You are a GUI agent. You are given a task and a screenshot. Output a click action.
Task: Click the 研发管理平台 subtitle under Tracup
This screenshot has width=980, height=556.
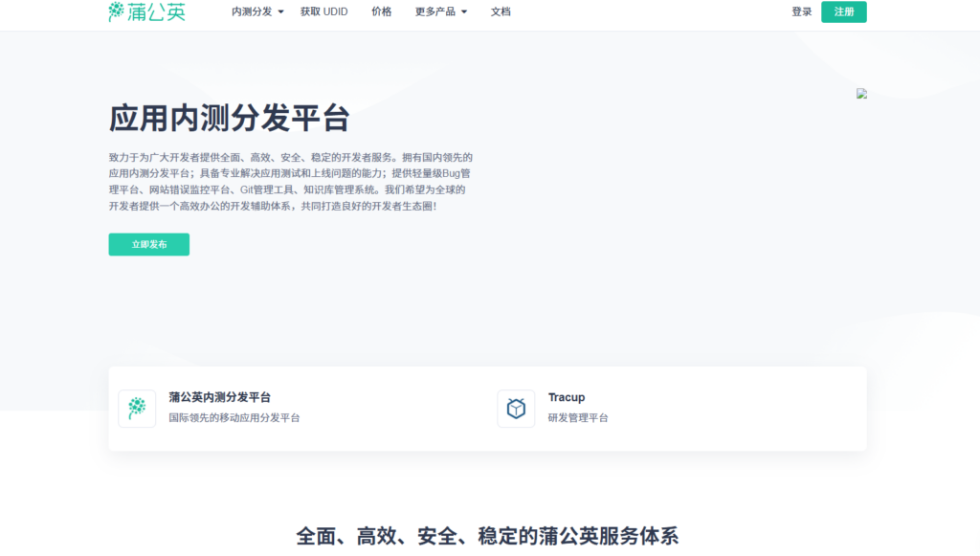(x=577, y=419)
